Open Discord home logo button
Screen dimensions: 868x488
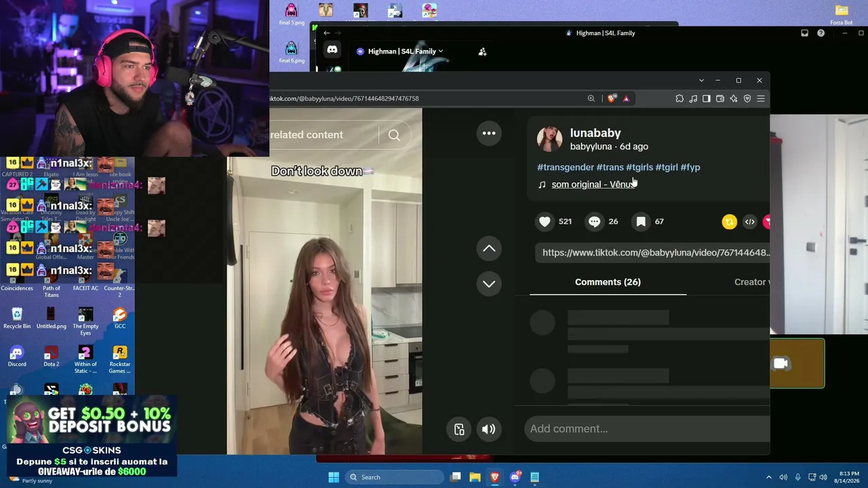(x=332, y=49)
